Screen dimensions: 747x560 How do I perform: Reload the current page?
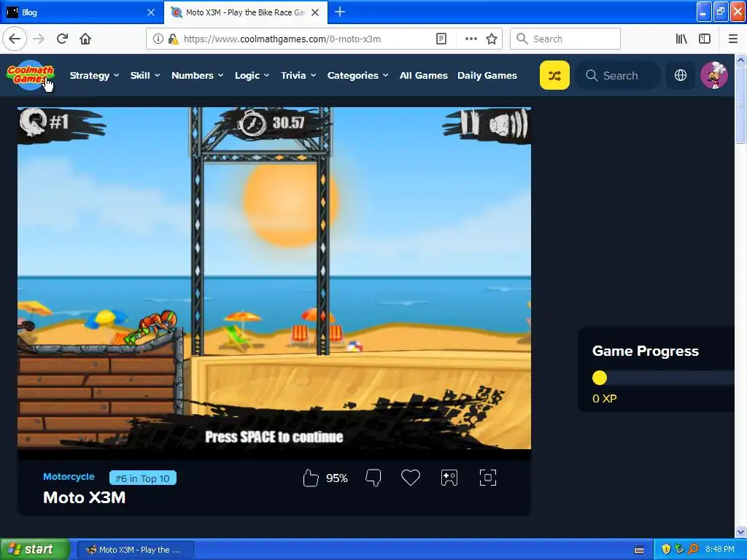coord(62,39)
